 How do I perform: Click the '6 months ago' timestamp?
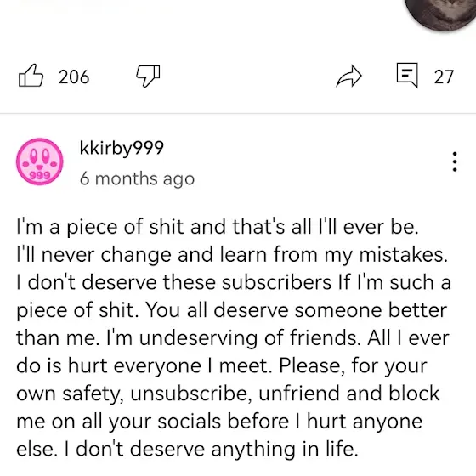[x=137, y=178]
